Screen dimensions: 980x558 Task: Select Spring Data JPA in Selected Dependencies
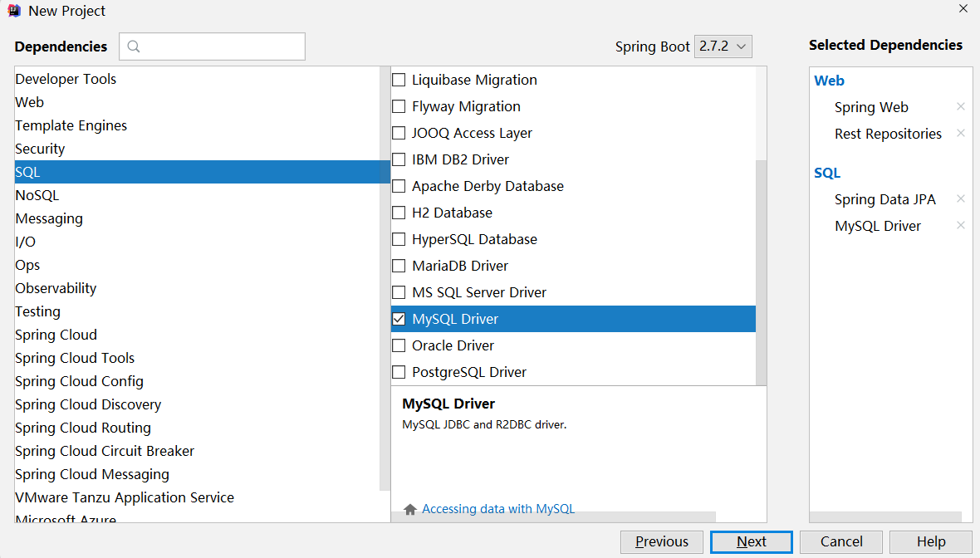[885, 199]
